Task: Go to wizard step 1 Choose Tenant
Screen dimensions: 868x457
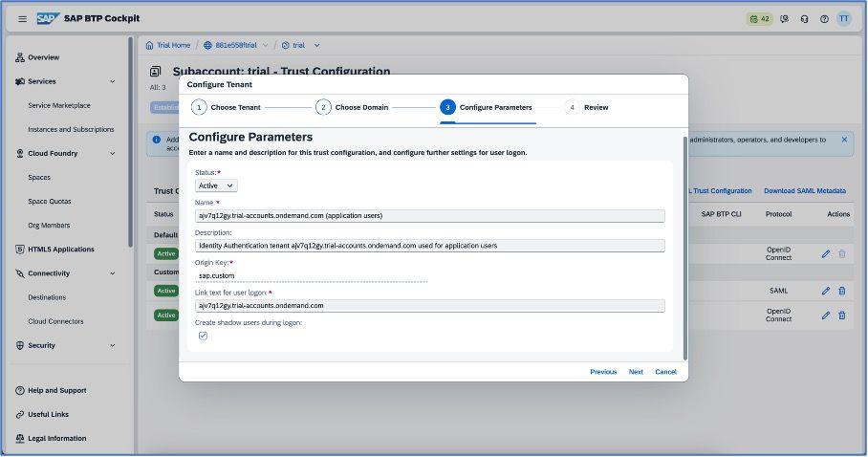Action: click(x=226, y=107)
